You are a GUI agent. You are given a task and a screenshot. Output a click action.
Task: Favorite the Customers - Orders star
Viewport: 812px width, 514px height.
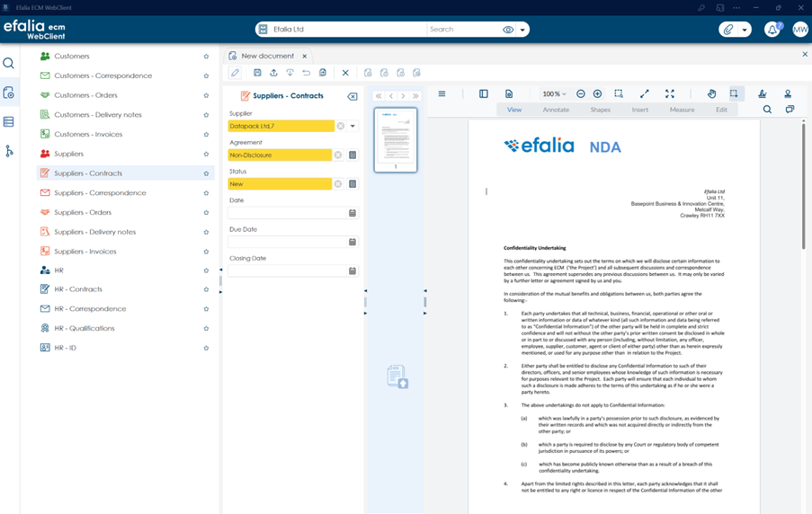(206, 95)
